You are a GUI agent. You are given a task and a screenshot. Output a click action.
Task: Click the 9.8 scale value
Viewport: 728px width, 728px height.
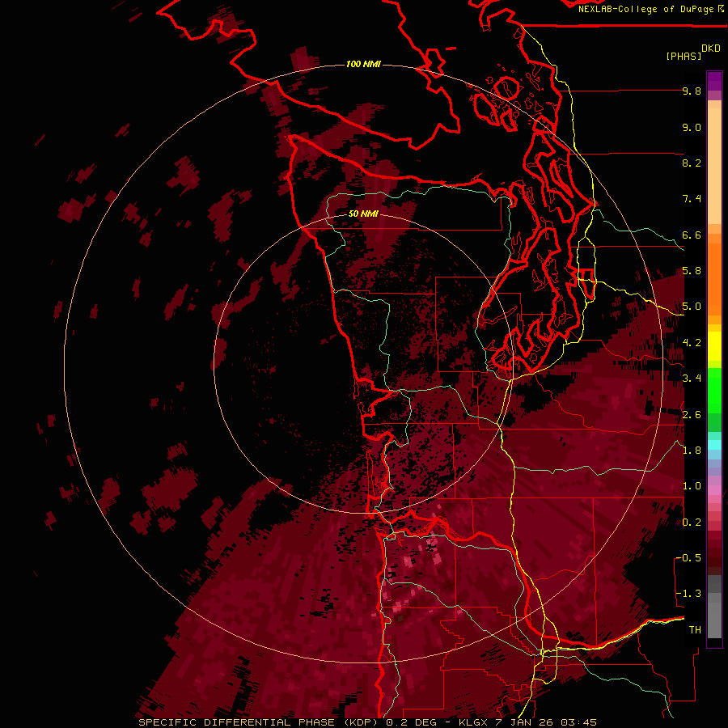point(692,91)
